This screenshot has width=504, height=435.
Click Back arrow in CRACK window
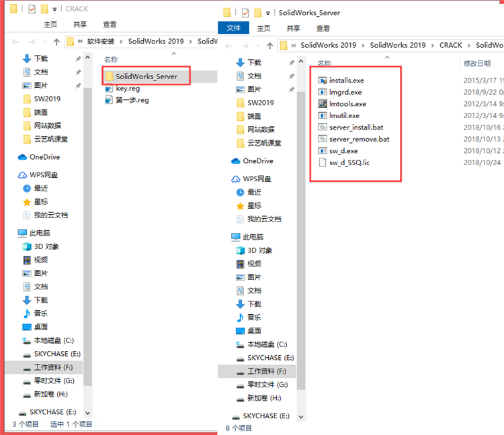15,42
